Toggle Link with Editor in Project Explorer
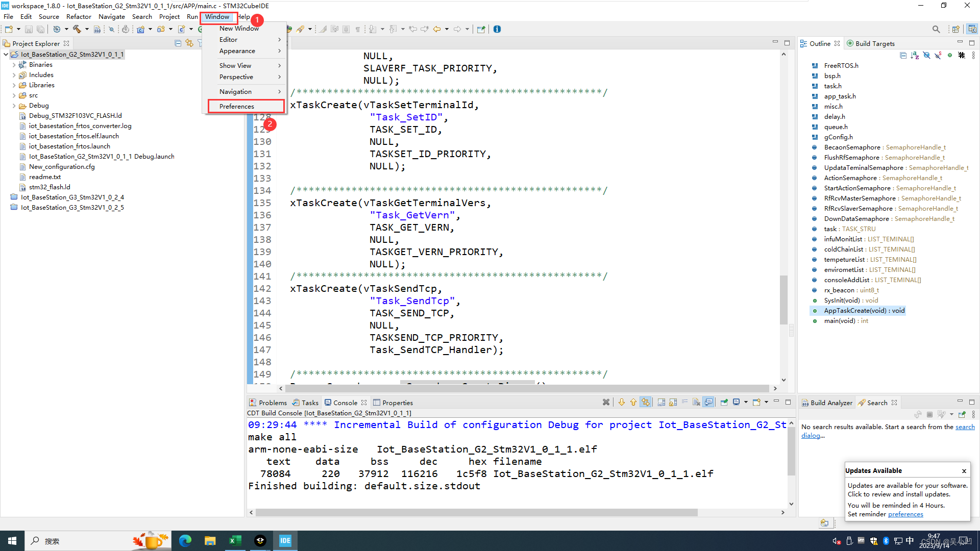The height and width of the screenshot is (551, 980). tap(189, 43)
